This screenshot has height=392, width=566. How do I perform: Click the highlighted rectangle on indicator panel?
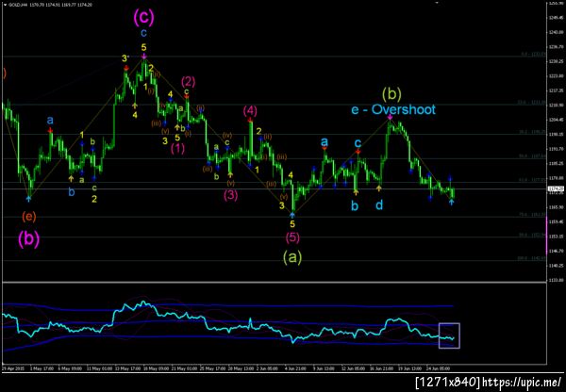(449, 335)
